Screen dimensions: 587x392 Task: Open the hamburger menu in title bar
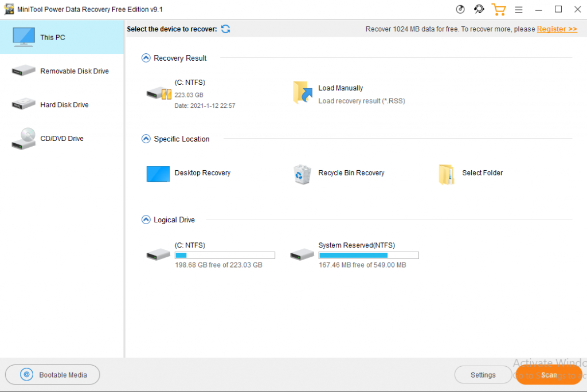[x=518, y=10]
